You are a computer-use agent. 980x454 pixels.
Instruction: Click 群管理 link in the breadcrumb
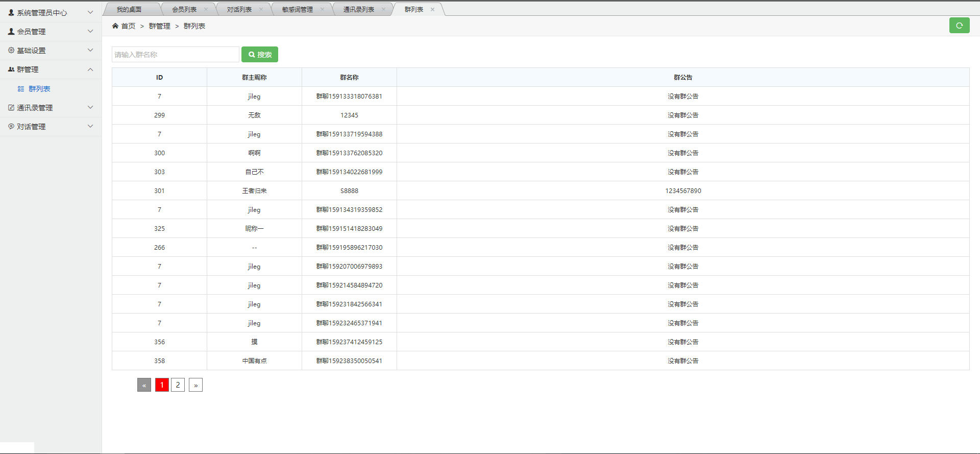pyautogui.click(x=159, y=26)
